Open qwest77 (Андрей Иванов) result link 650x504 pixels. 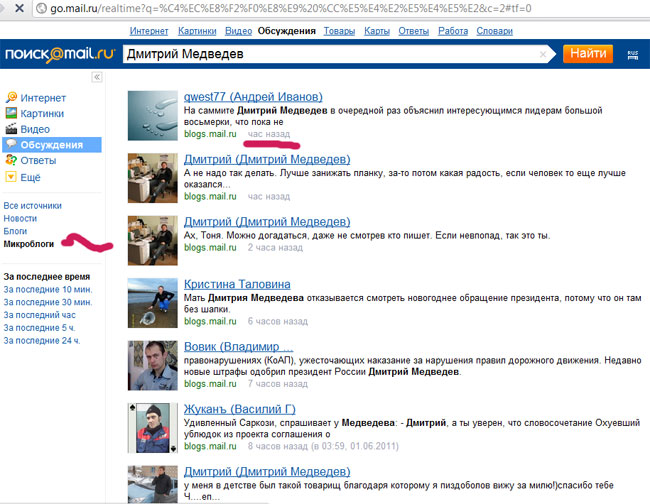coord(253,97)
